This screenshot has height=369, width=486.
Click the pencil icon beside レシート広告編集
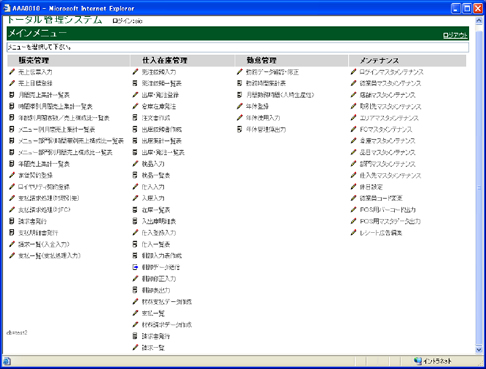pyautogui.click(x=354, y=233)
